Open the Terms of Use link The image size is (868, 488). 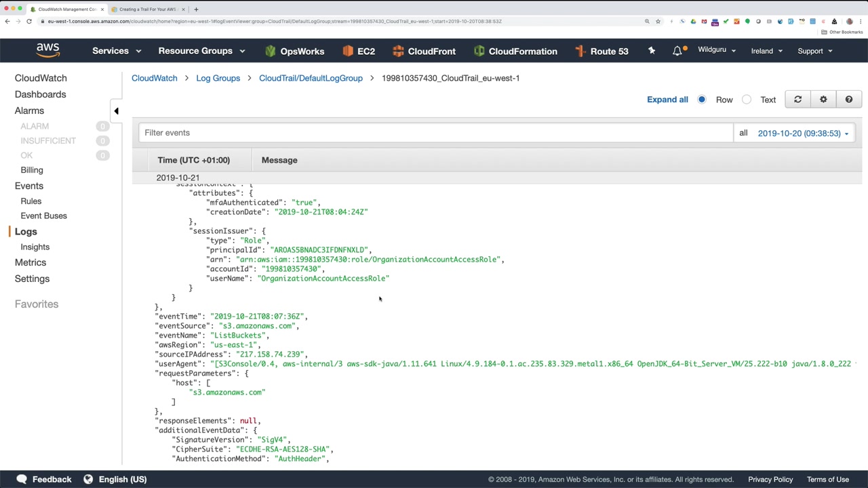[828, 479]
